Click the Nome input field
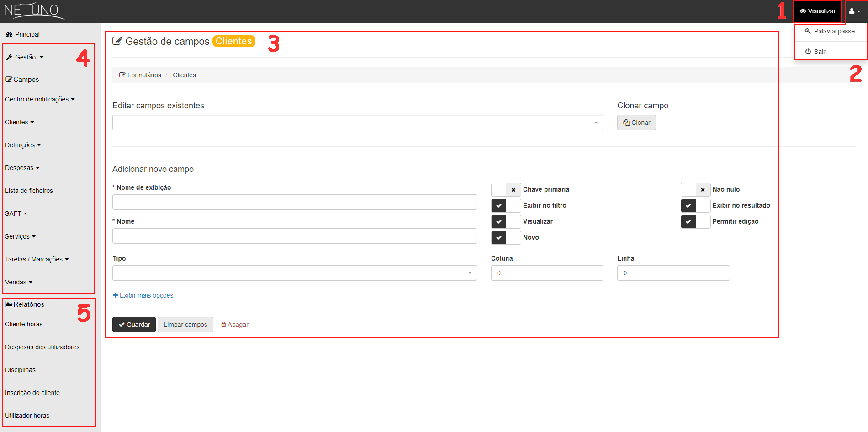Viewport: 868px width, 432px height. coord(295,236)
